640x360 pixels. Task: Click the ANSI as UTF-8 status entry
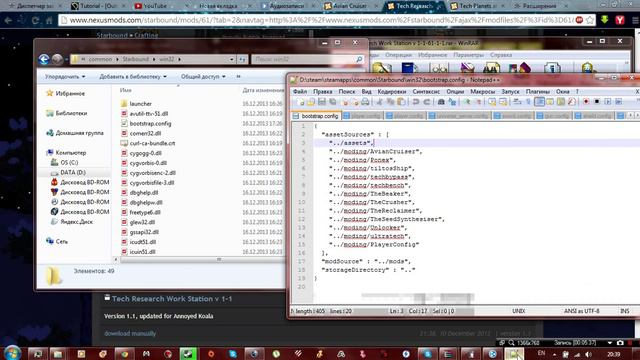[x=582, y=311]
